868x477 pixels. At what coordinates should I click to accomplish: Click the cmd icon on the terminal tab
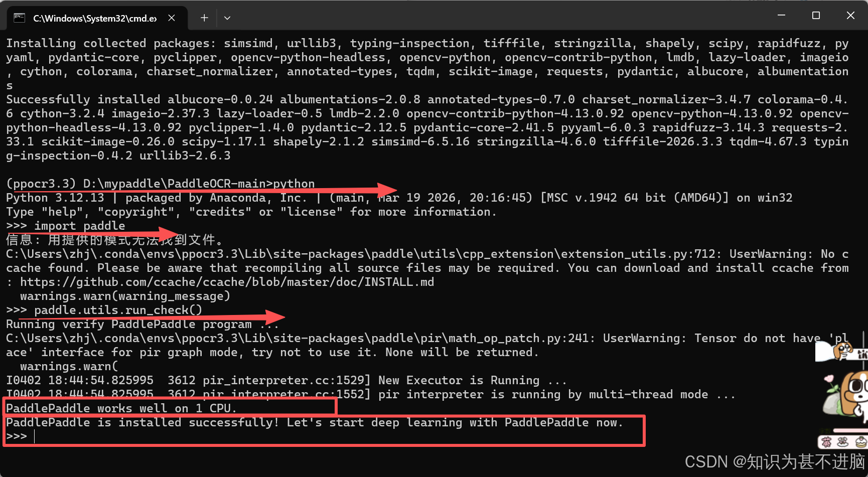(19, 18)
